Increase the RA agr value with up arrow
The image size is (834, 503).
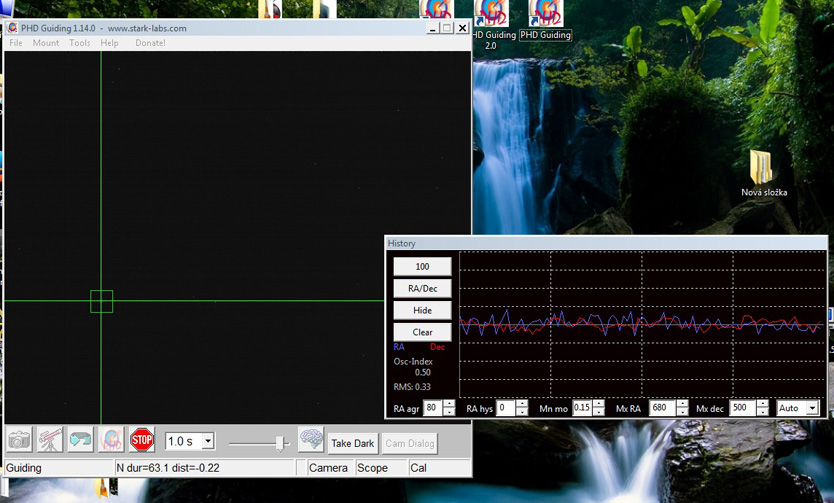click(449, 404)
